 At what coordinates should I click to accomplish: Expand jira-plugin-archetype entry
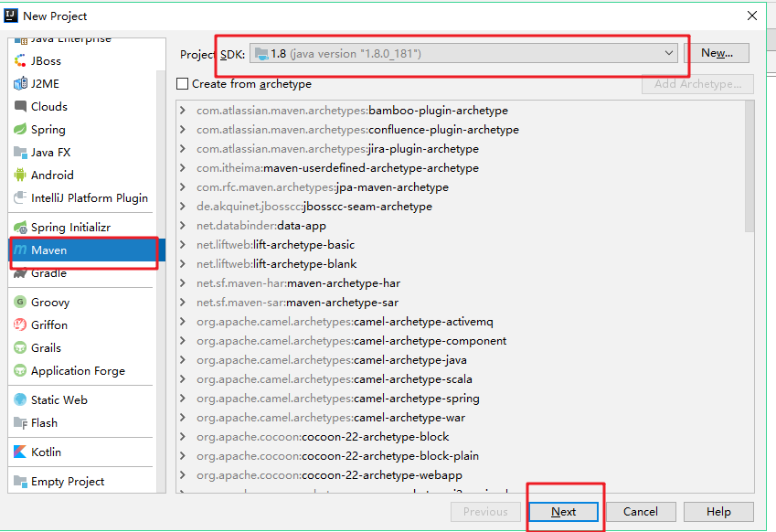pos(183,148)
